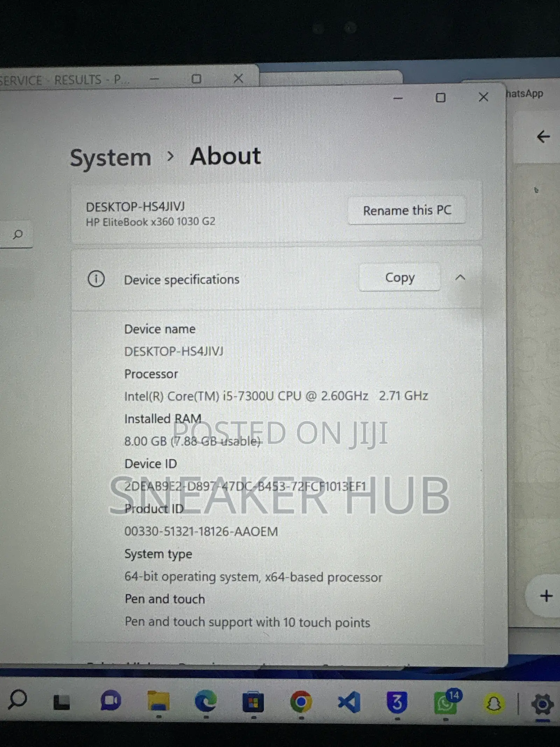Select Product ID 00330-51321-18126-AAOEM
This screenshot has height=747, width=560.
point(201,531)
